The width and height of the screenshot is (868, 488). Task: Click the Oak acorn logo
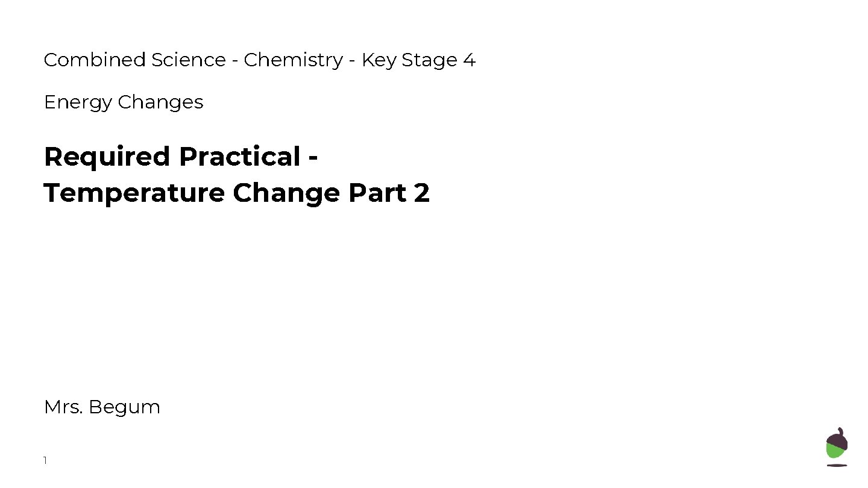coord(837,446)
